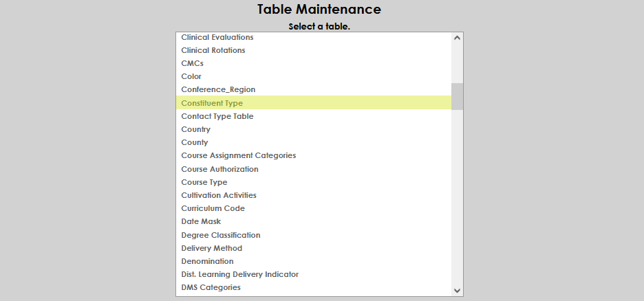Open the Contact Type Table entry
The height and width of the screenshot is (301, 644).
coord(217,116)
